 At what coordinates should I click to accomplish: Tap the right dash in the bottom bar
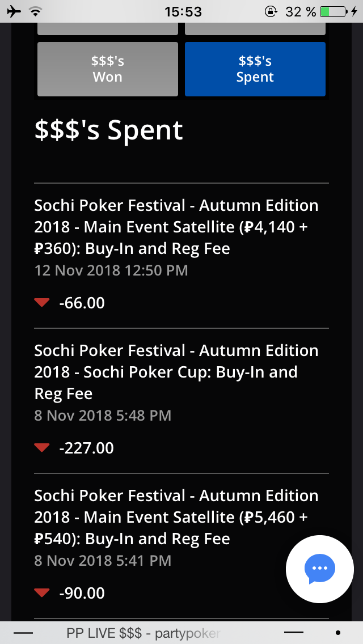294,633
